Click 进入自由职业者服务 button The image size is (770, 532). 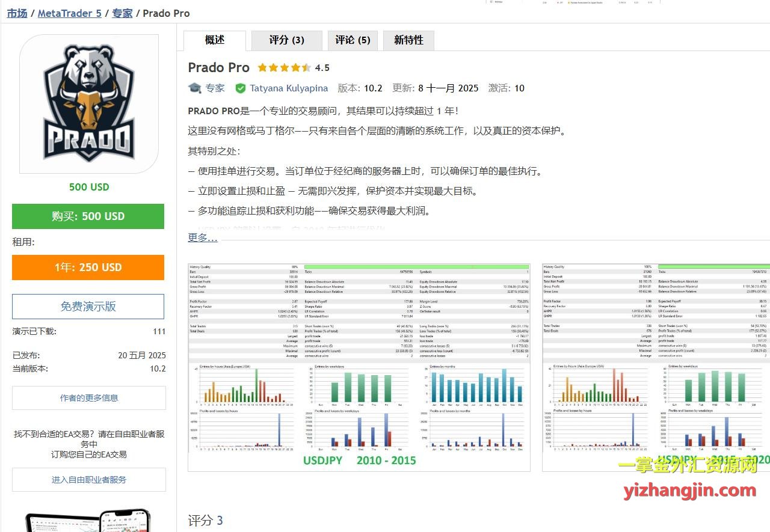point(89,480)
